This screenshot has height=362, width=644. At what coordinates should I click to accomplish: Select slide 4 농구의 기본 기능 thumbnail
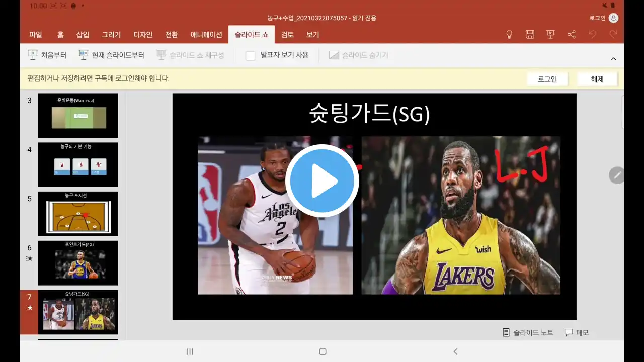(x=78, y=164)
